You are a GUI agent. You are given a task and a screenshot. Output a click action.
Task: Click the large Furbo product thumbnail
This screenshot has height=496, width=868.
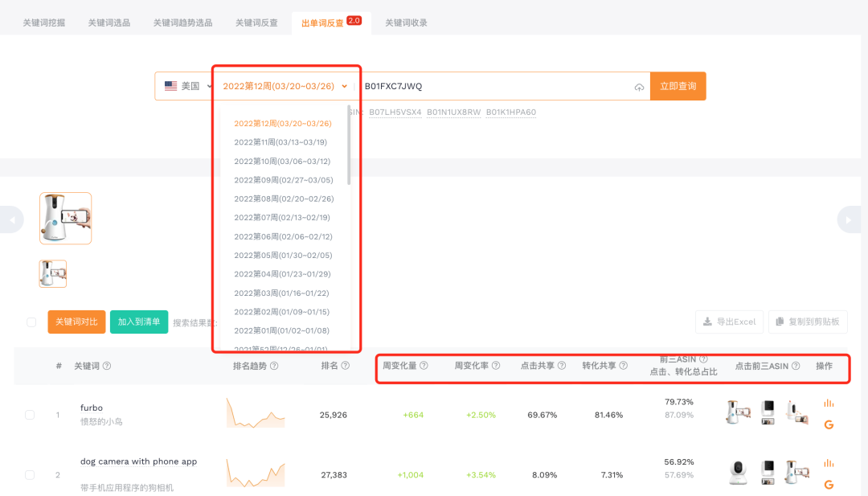coord(65,218)
